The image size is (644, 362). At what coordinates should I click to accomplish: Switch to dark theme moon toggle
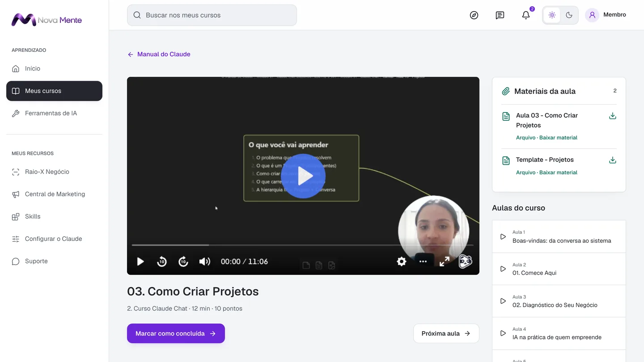click(569, 15)
